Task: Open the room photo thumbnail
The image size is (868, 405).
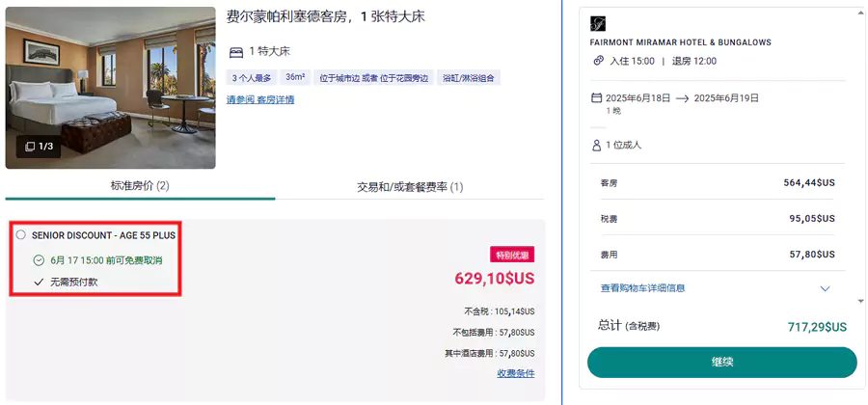Action: [110, 88]
